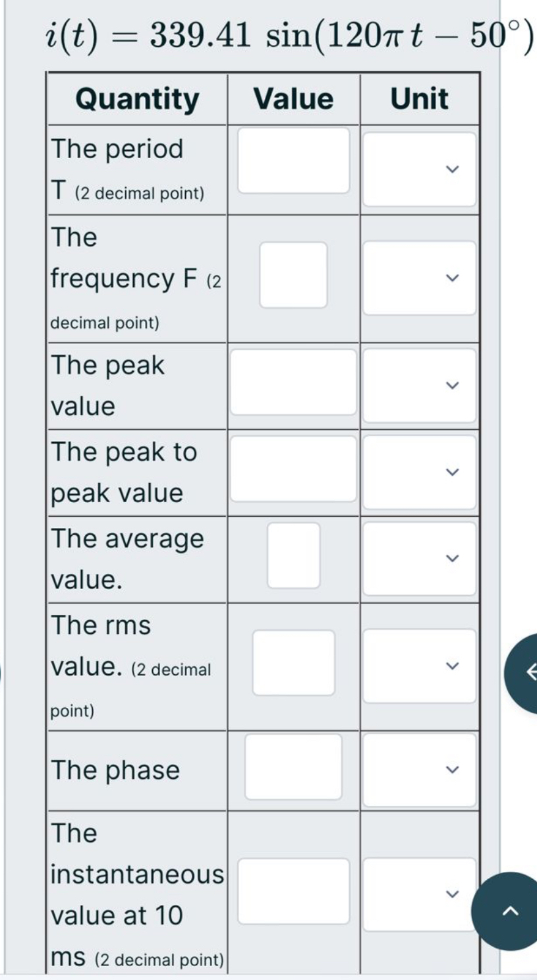Select unit dropdown for The average value
Viewport: 537px width, 980px height.
pos(419,558)
